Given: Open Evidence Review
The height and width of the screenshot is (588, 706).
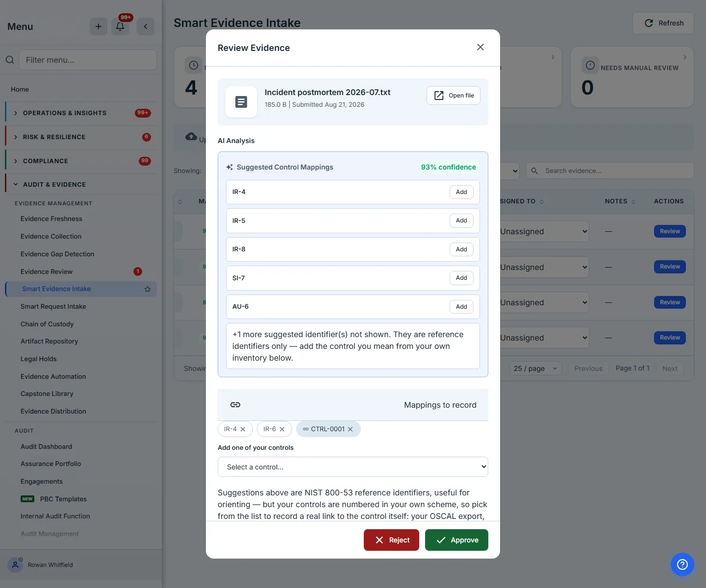Looking at the screenshot, I should coord(47,272).
